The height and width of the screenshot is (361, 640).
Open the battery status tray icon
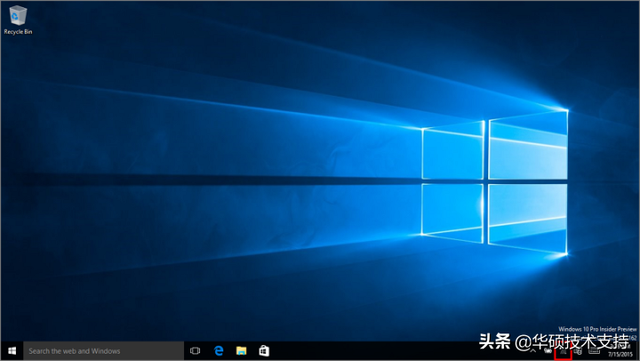548,351
